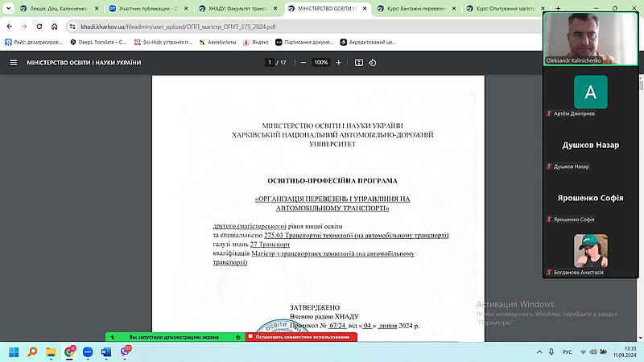The image size is (644, 362).
Task: Open the browser home page
Action: [54, 27]
